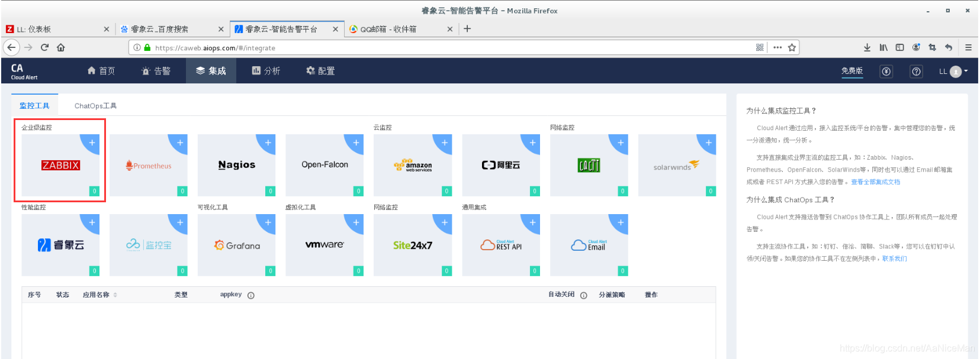This screenshot has height=359, width=980.
Task: Click the 免费版 plan link
Action: (852, 71)
